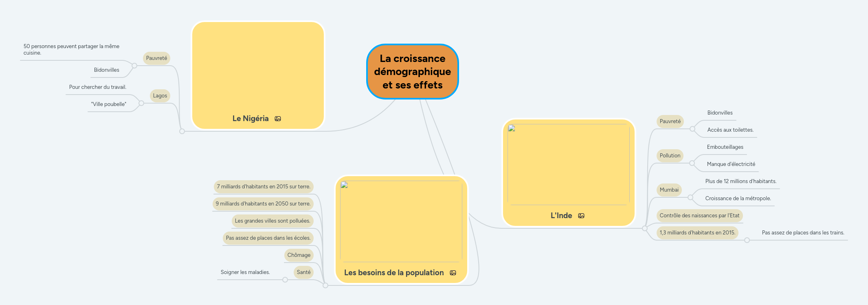The height and width of the screenshot is (305, 868).
Task: Select the Santé node
Action: (304, 272)
